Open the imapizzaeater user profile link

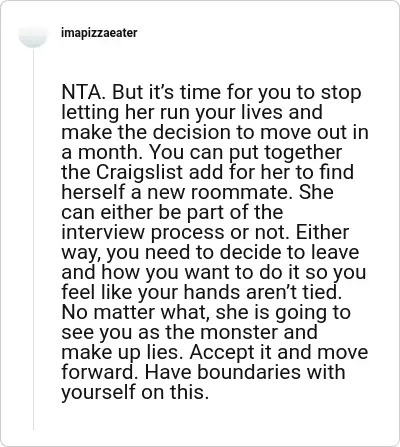[x=99, y=33]
